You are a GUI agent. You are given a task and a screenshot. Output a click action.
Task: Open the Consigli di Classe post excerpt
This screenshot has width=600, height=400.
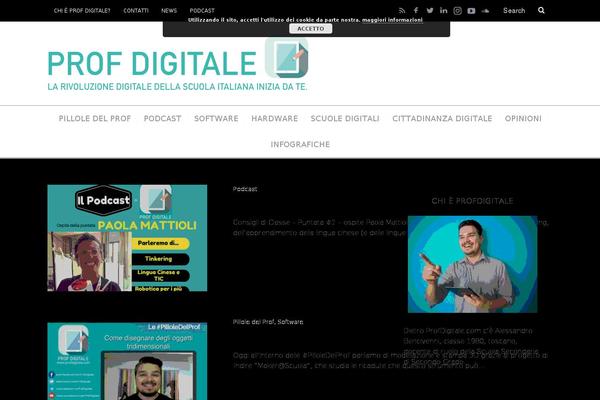(320, 227)
